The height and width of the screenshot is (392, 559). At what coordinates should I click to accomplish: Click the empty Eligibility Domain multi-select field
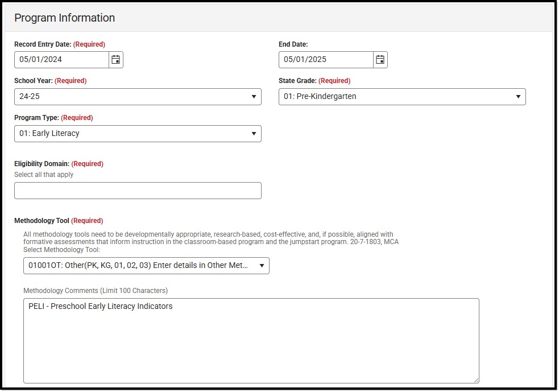(x=138, y=191)
